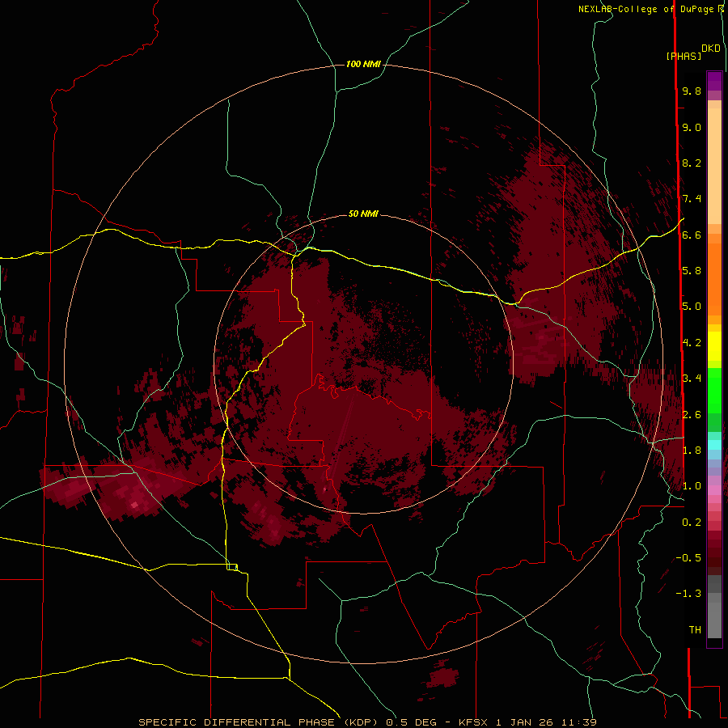
Task: Pick the purple segment of the color bar
Action: coord(714,81)
